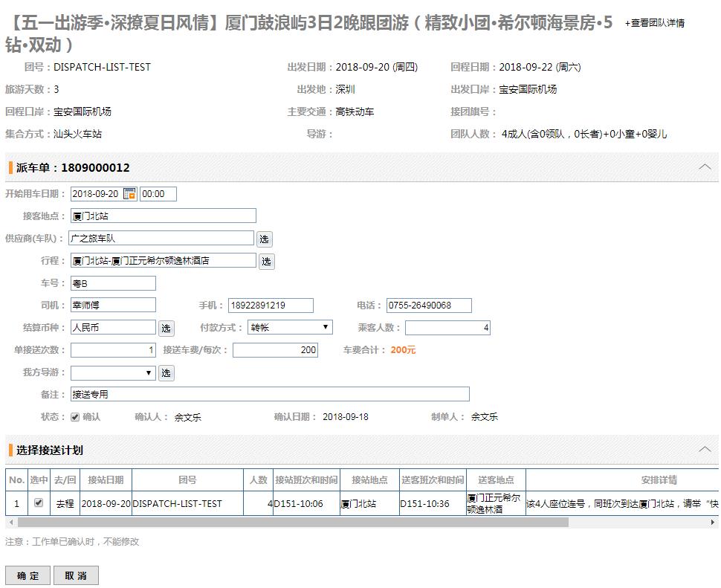721x588 pixels.
Task: Click the left arrow of the horizontal scrollbar
Action: pyautogui.click(x=11, y=523)
